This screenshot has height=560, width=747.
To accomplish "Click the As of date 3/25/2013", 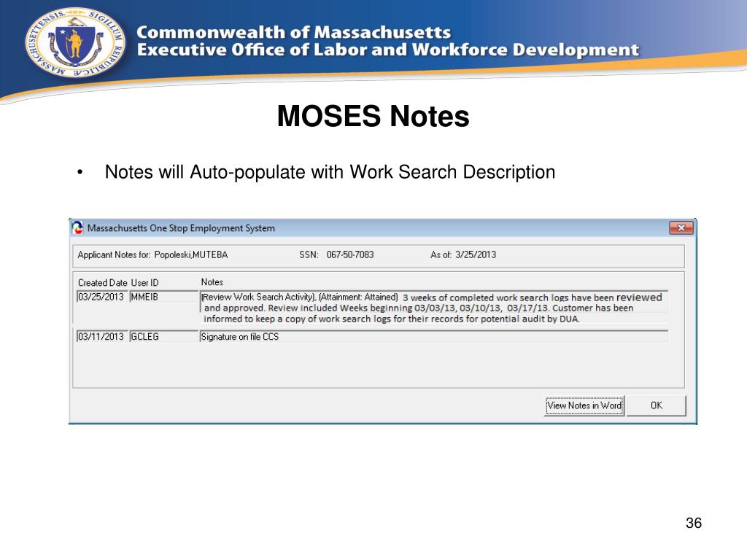I will pyautogui.click(x=476, y=254).
